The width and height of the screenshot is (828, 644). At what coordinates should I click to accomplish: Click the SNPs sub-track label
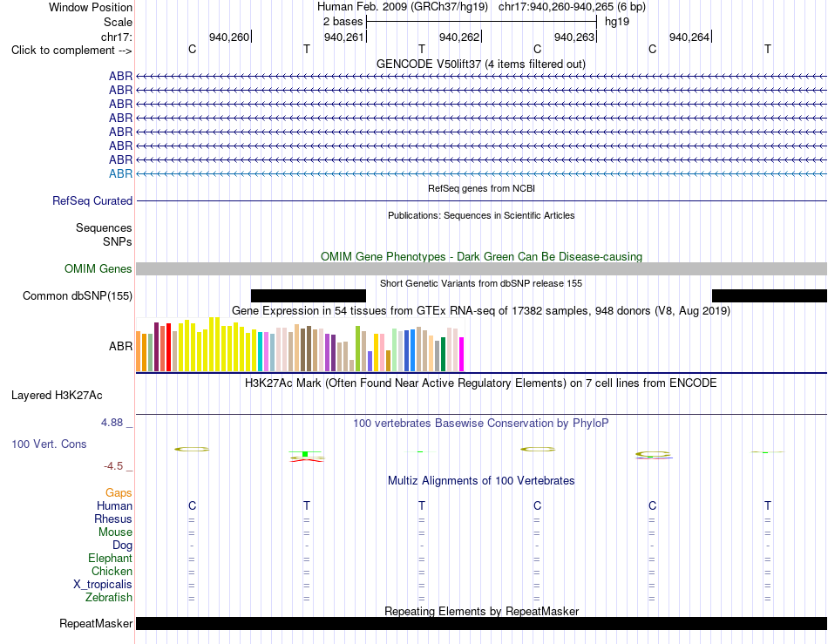click(118, 241)
